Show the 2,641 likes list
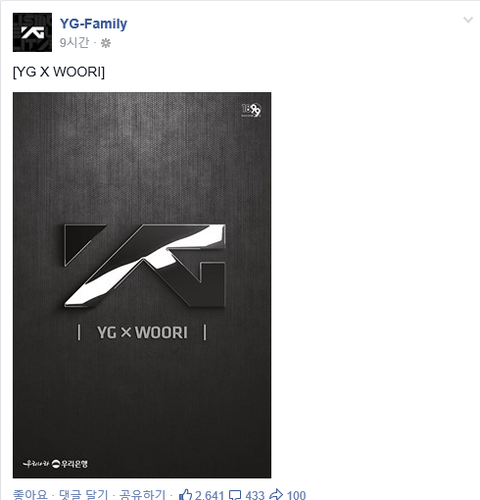Image resolution: width=480 pixels, height=500 pixels. (x=209, y=495)
